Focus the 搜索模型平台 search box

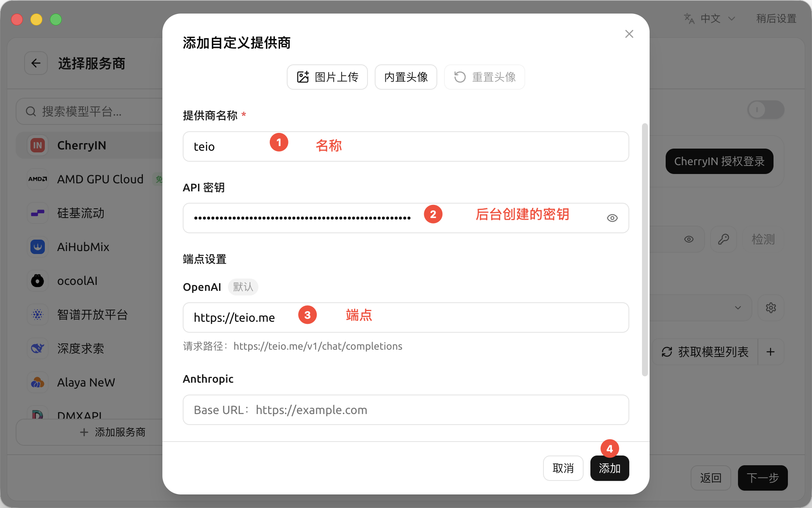pos(89,112)
